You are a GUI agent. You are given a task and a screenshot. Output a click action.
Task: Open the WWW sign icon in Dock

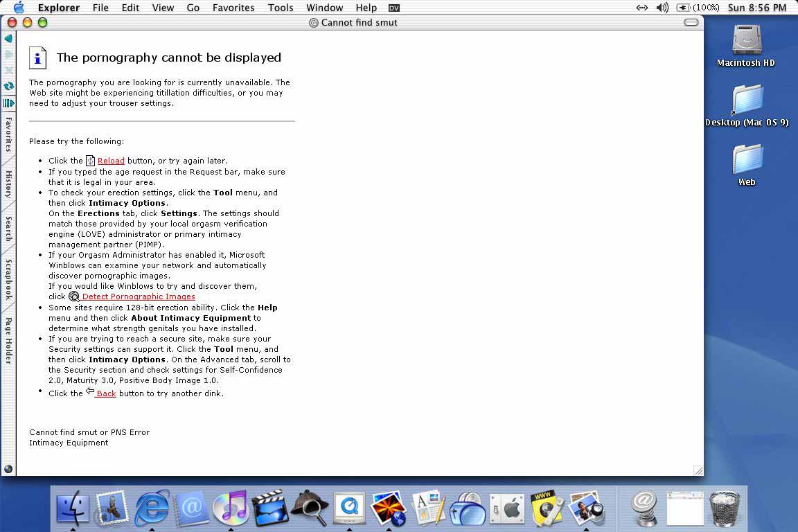tap(547, 508)
